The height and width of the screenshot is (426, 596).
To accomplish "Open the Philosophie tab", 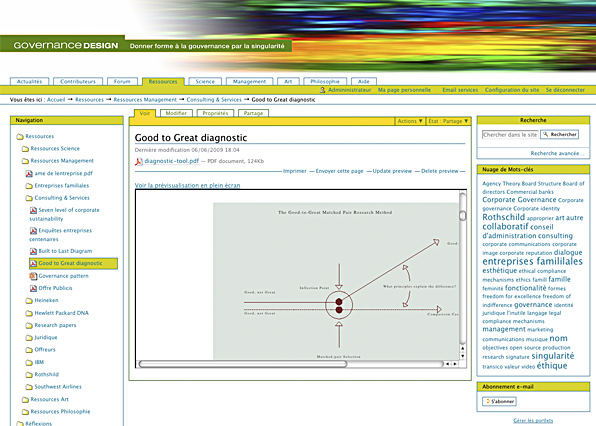I will (325, 81).
